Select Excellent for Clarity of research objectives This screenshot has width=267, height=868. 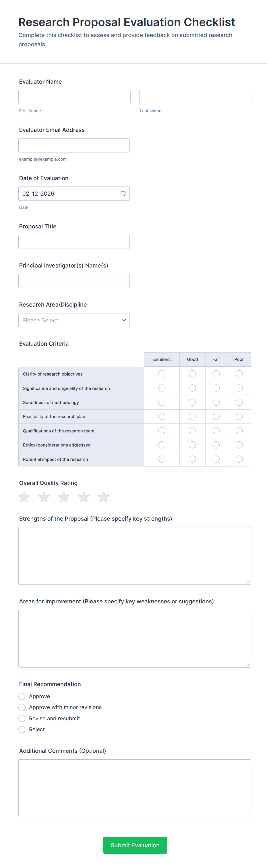click(162, 374)
